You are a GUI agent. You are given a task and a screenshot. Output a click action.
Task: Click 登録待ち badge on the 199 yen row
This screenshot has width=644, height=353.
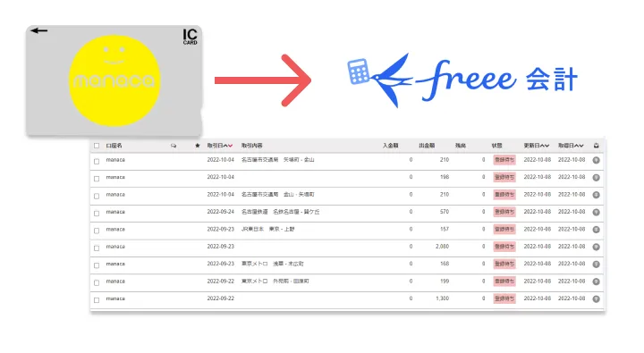click(x=504, y=282)
